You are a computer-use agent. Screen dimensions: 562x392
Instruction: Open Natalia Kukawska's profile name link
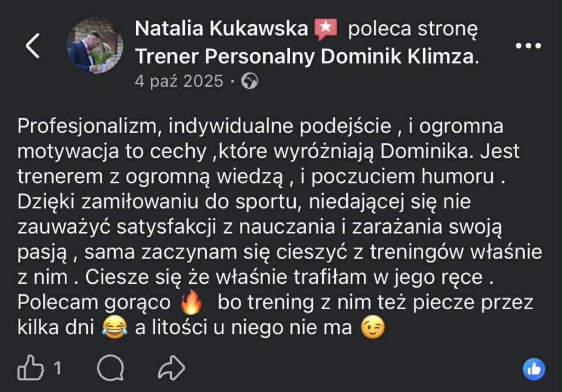221,29
